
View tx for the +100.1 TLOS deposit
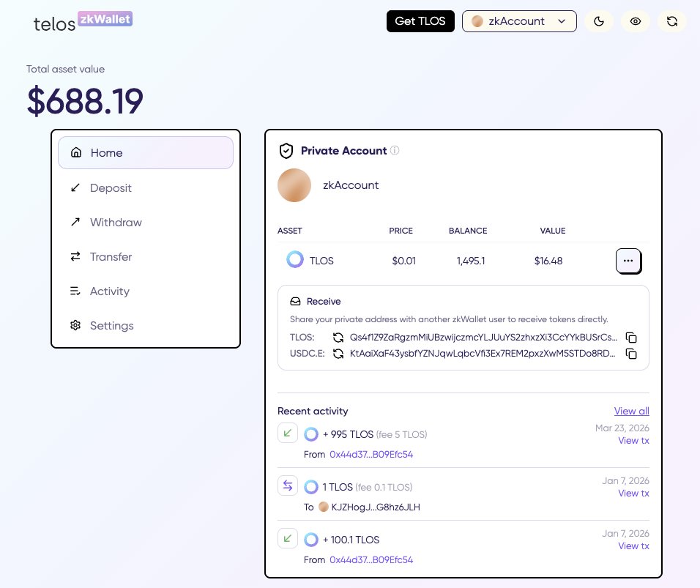[x=633, y=546]
